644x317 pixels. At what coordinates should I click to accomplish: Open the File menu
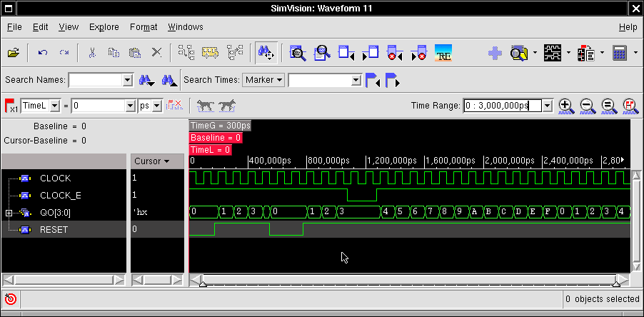[x=14, y=27]
